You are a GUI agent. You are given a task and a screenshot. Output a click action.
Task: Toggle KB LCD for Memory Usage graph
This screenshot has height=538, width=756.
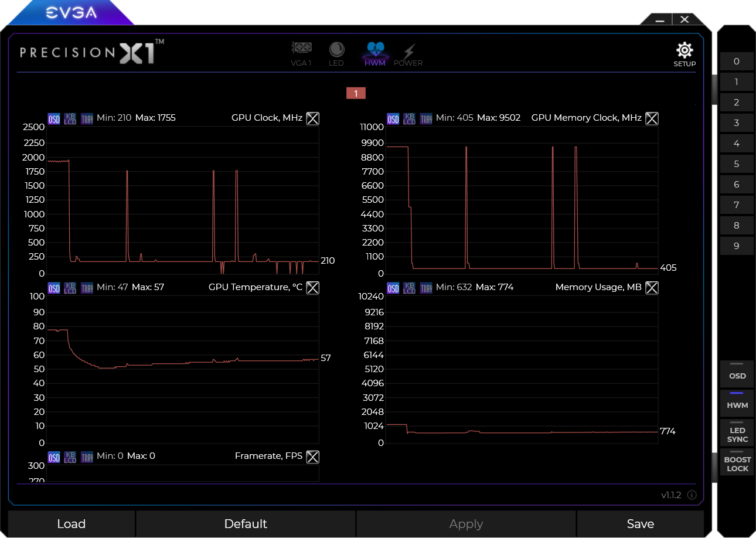[x=410, y=288]
